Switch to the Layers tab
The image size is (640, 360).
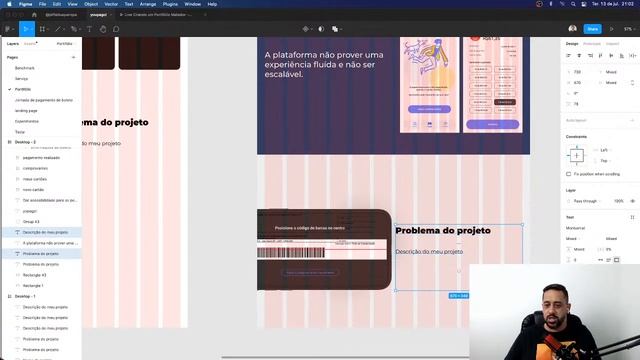(13, 44)
